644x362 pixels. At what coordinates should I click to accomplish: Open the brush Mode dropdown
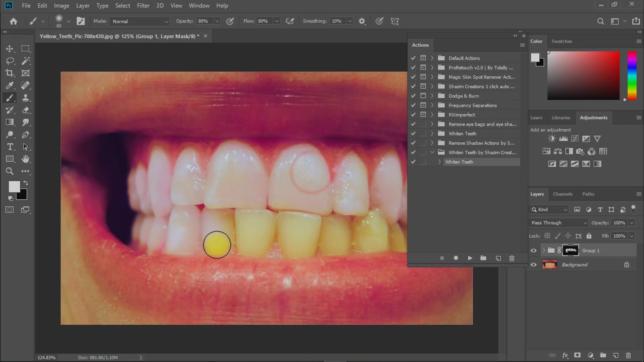[x=139, y=21]
